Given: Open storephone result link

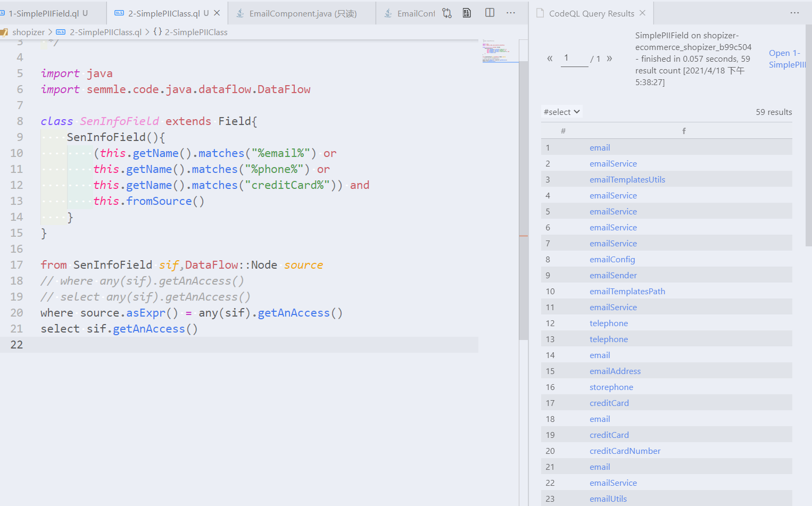Looking at the screenshot, I should 611,387.
